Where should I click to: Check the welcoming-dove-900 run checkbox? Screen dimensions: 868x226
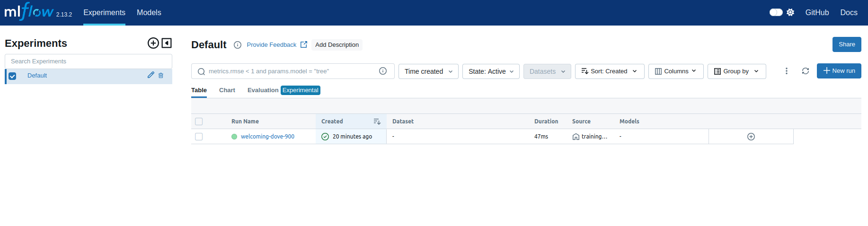[x=199, y=137]
